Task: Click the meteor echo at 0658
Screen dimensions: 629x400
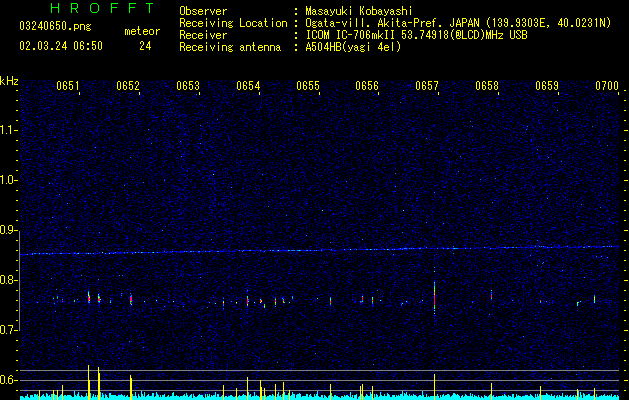Action: tap(491, 295)
